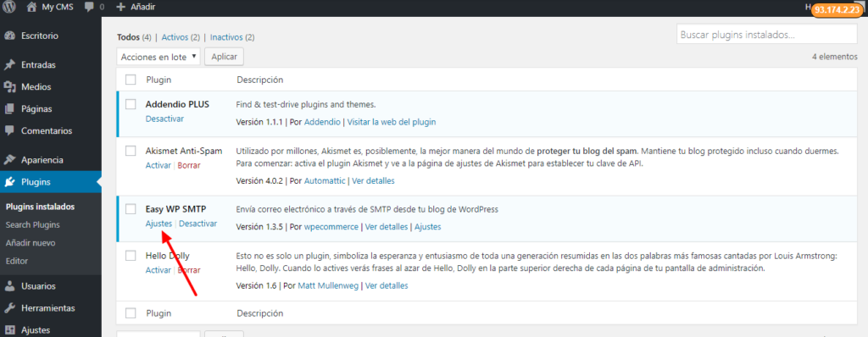Click Ajustes after Ver detalles in SMTP row

point(428,227)
